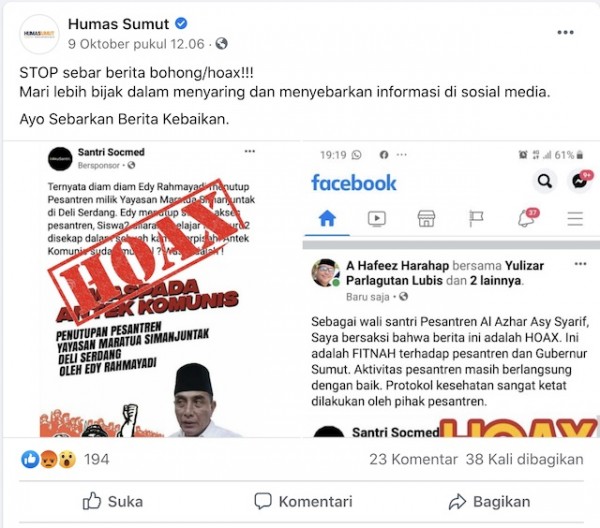This screenshot has height=528, width=600.
Task: Open the 23 Komentar link
Action: (413, 460)
